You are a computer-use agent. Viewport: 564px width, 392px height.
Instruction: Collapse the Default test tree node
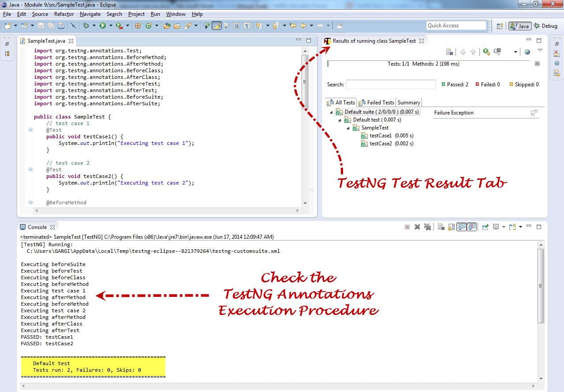click(340, 120)
